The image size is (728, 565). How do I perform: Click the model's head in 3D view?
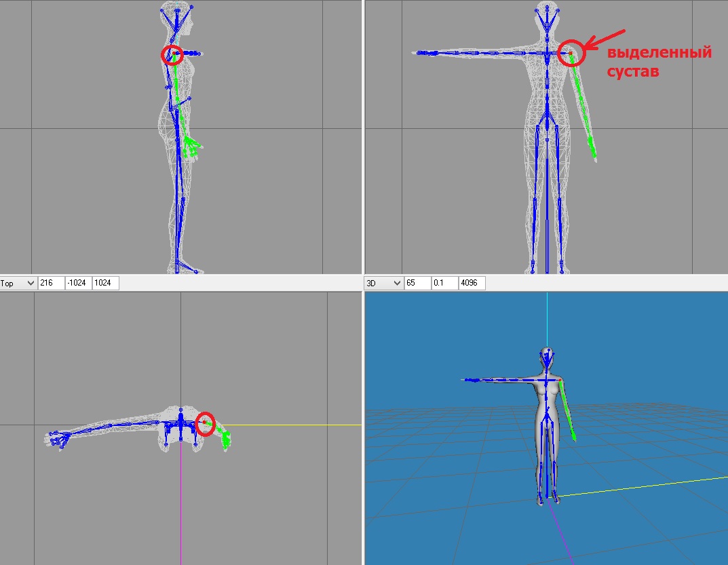(548, 357)
